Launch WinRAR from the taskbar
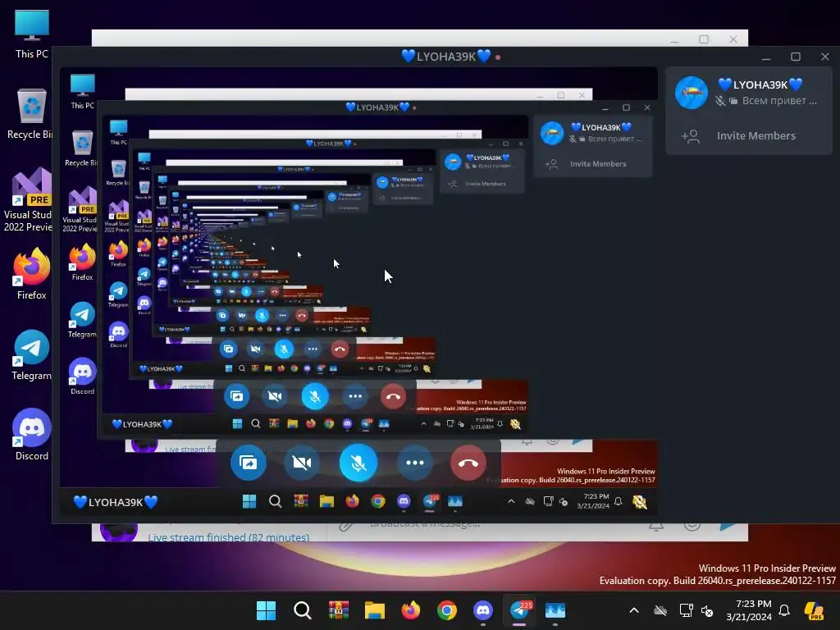The width and height of the screenshot is (840, 630). [x=339, y=610]
